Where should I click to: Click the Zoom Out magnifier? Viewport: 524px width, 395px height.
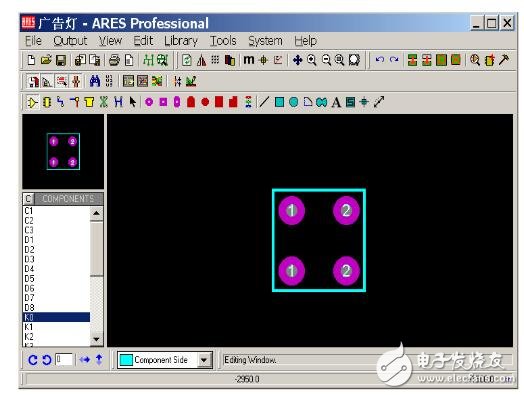326,60
